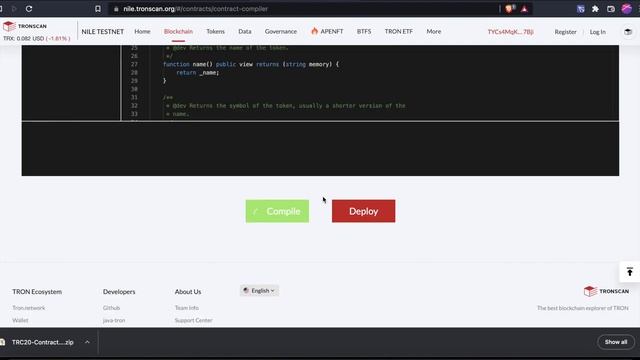This screenshot has width=640, height=360.
Task: Click the TRONSCAN logo in the header
Action: [25, 26]
